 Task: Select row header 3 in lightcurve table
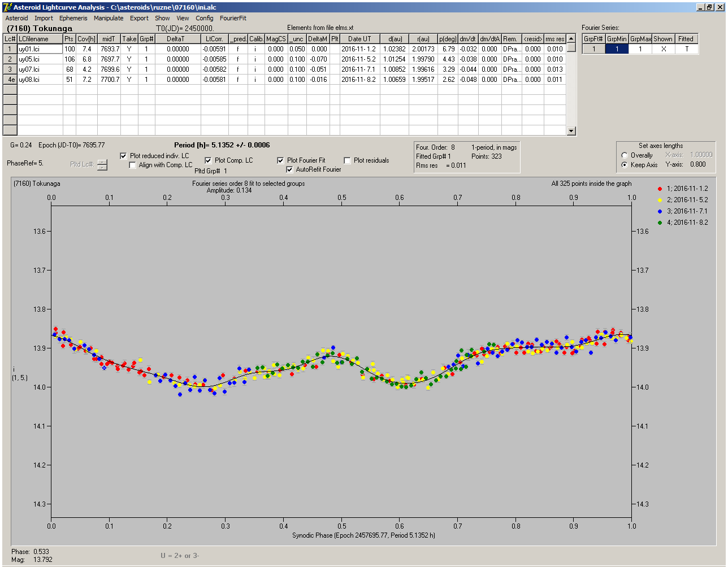pyautogui.click(x=10, y=69)
